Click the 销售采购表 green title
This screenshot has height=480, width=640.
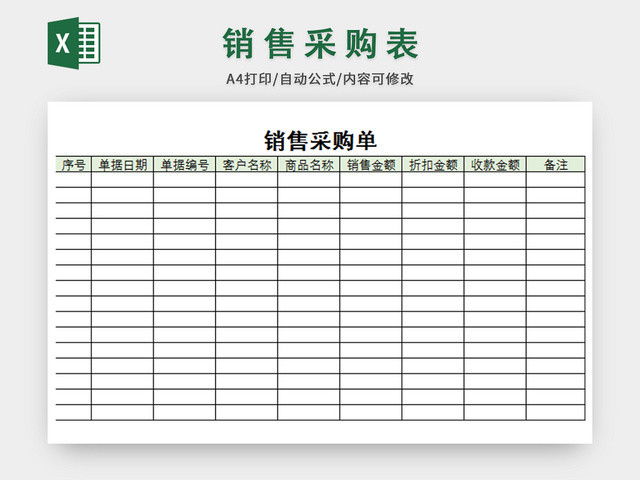pos(320,44)
